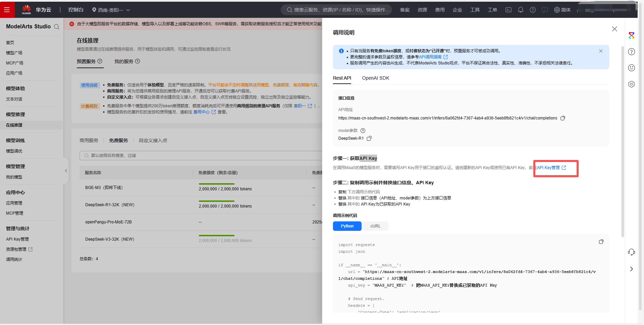Open the region selector 西南-贵阳一
This screenshot has height=325, width=644.
click(x=111, y=10)
